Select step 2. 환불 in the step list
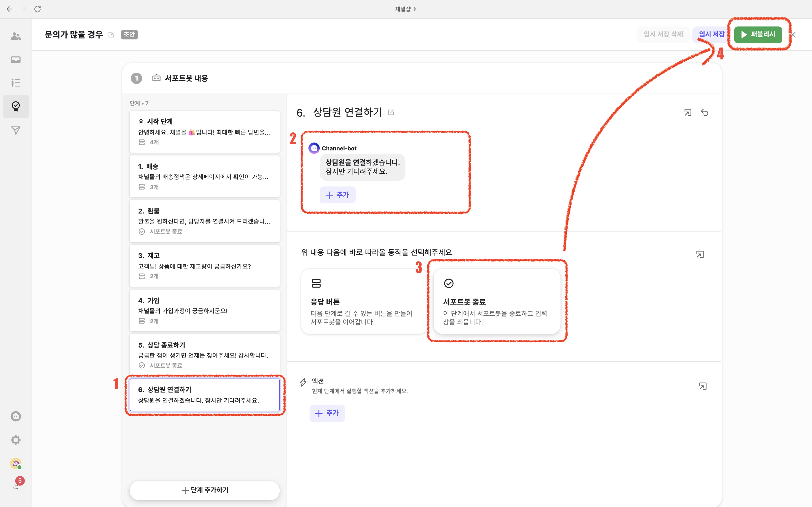The image size is (812, 507). tap(204, 221)
